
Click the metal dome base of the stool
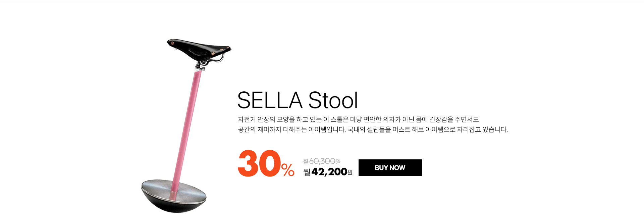pyautogui.click(x=173, y=198)
